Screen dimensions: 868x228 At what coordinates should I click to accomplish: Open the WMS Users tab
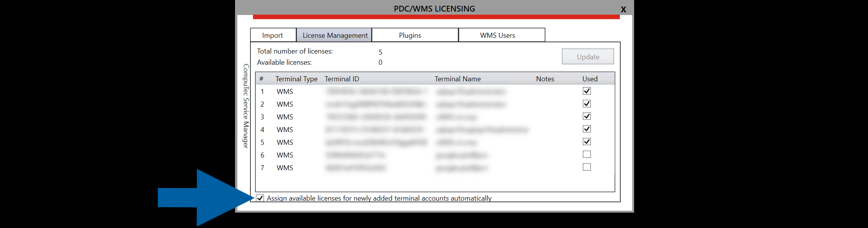point(502,35)
